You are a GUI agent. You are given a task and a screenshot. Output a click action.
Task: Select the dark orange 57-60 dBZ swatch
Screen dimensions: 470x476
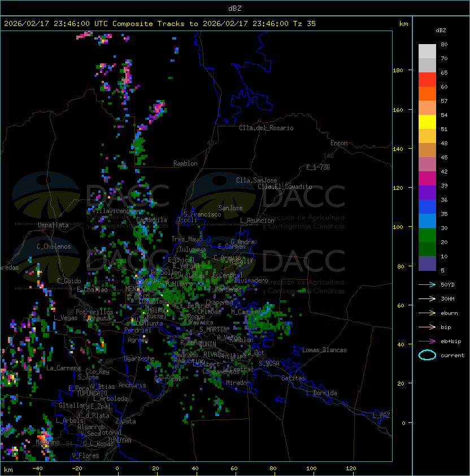point(427,93)
